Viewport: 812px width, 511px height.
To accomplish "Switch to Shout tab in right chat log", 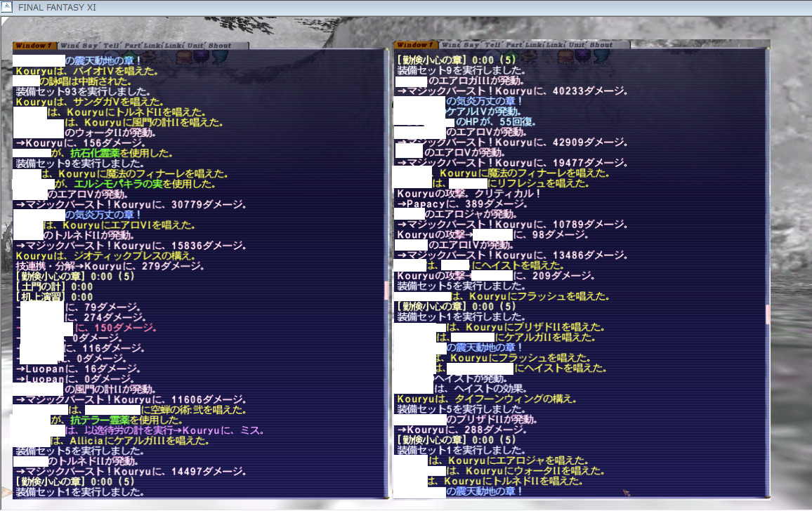I will pos(601,45).
